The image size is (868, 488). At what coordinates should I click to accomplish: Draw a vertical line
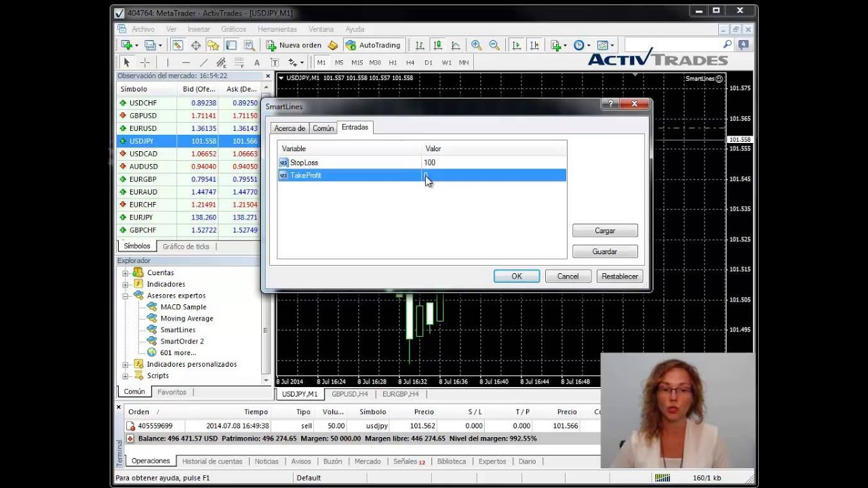tap(167, 62)
